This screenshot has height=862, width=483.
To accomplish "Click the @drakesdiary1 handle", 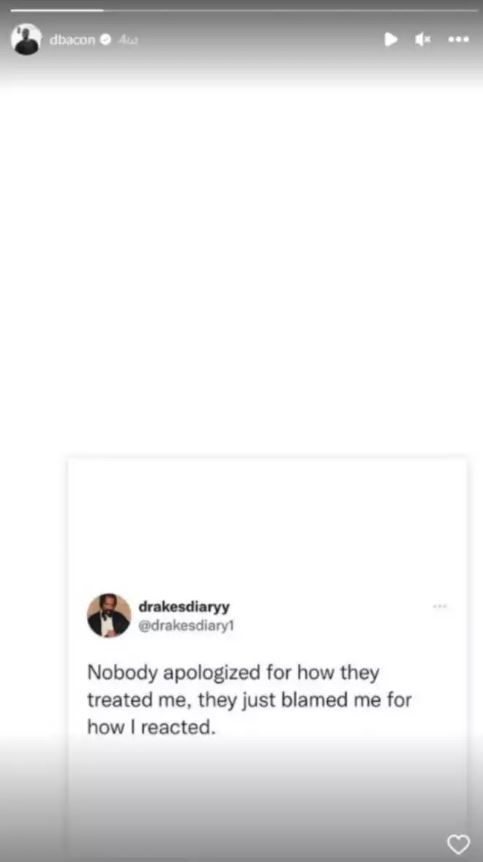I will pos(186,626).
